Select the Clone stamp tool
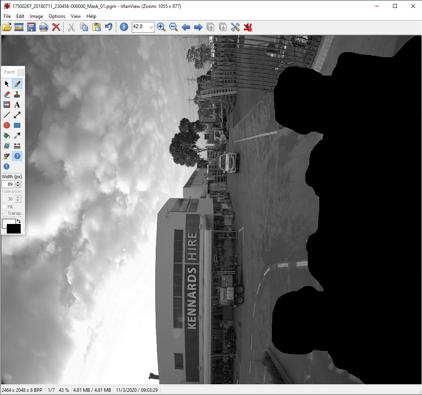Image resolution: width=422 pixels, height=395 pixels. [x=17, y=94]
